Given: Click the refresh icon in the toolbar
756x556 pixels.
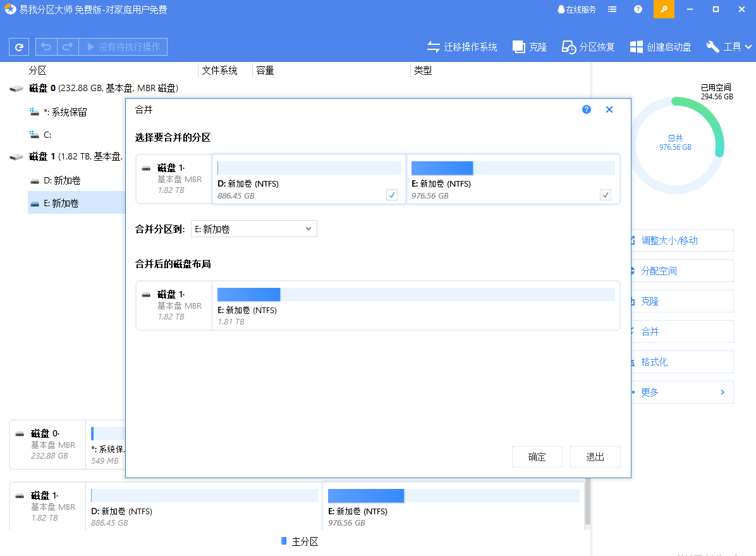Looking at the screenshot, I should coord(18,46).
